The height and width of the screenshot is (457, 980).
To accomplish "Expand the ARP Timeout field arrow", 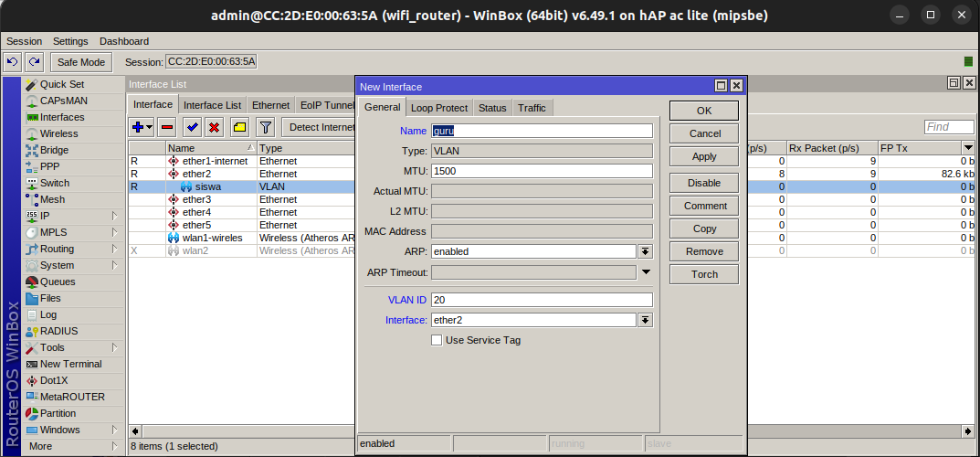I will pos(646,272).
